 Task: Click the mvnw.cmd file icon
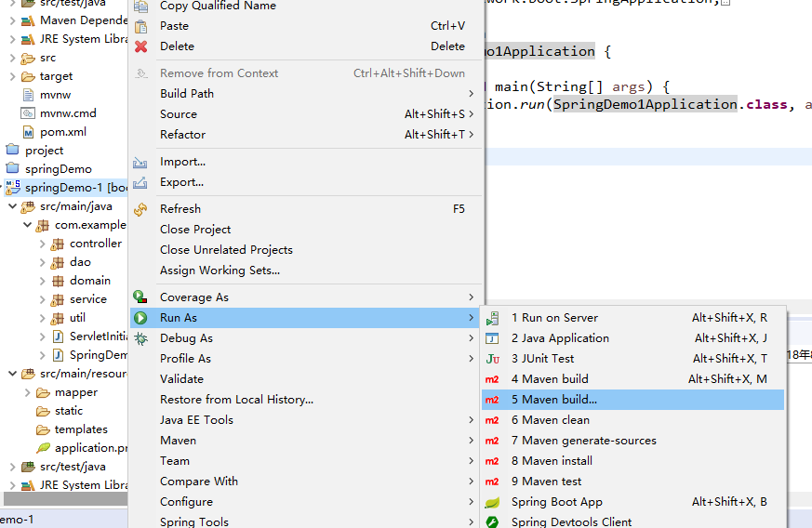coord(28,113)
